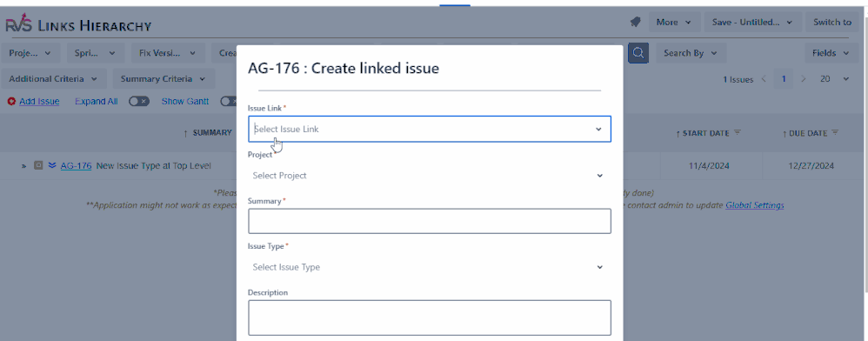Open the AG-176 issue link
The height and width of the screenshot is (341, 868).
point(76,165)
